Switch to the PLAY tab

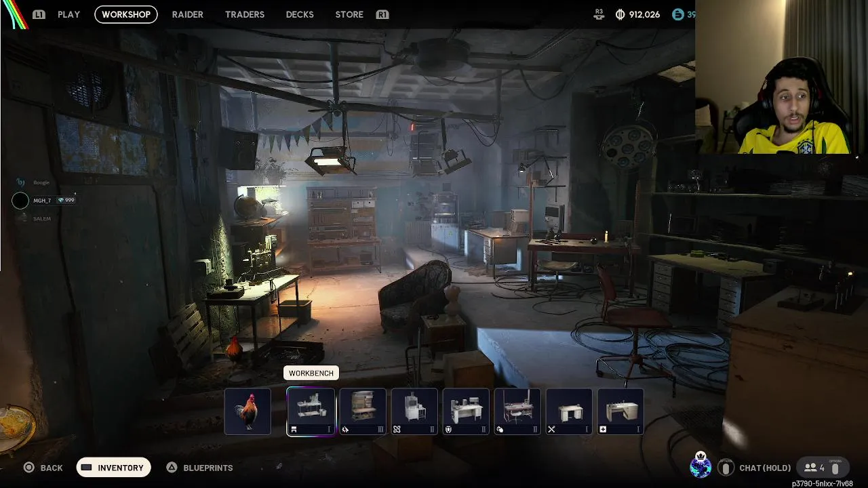click(68, 14)
